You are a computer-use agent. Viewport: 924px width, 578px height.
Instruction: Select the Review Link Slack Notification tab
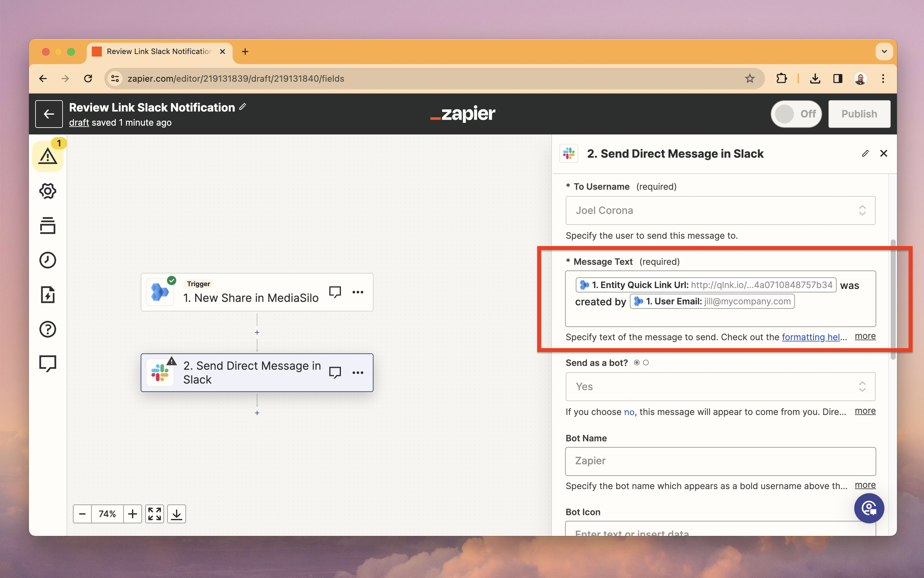pos(159,51)
